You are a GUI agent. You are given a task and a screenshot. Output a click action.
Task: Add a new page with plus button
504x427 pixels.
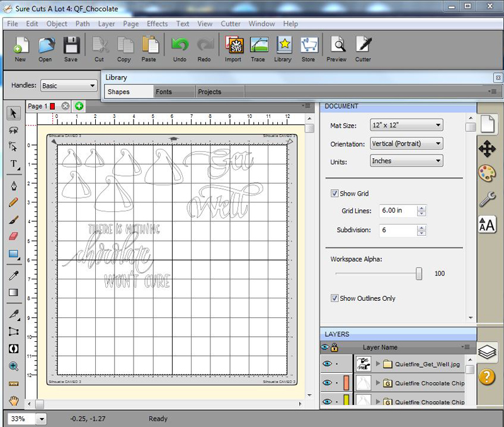(x=79, y=106)
